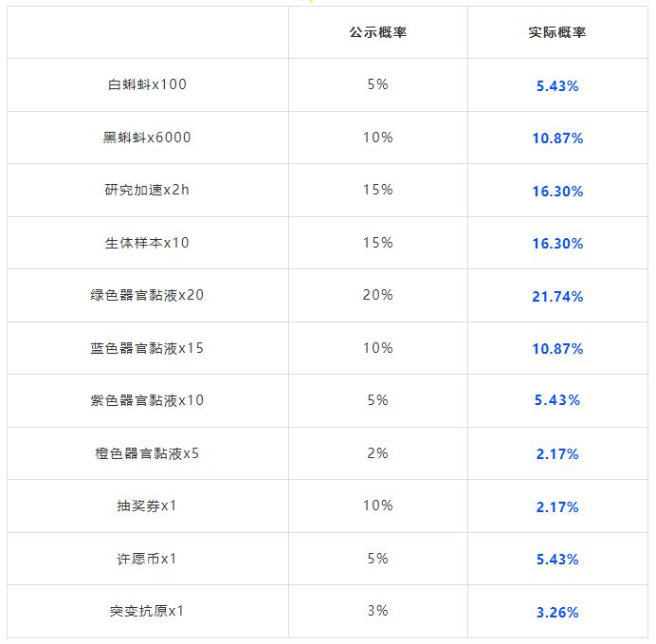Image resolution: width=656 pixels, height=644 pixels.
Task: Click the blue 21.74% actual probability
Action: point(556,297)
